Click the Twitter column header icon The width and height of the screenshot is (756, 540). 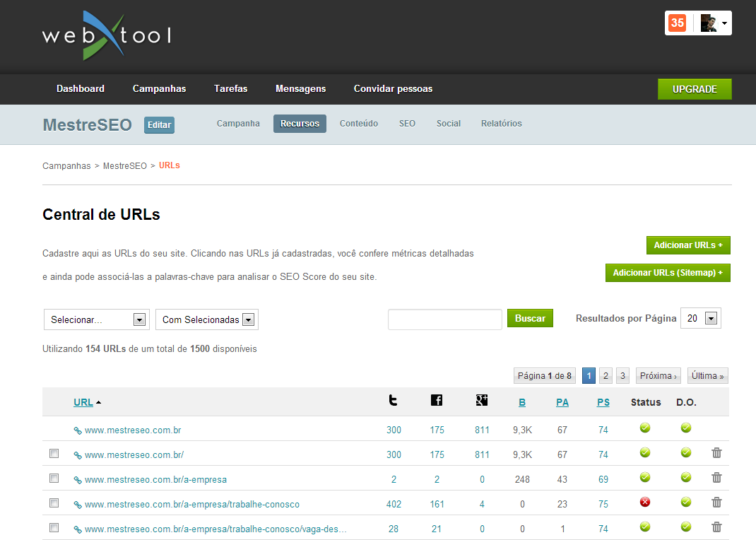tap(393, 401)
